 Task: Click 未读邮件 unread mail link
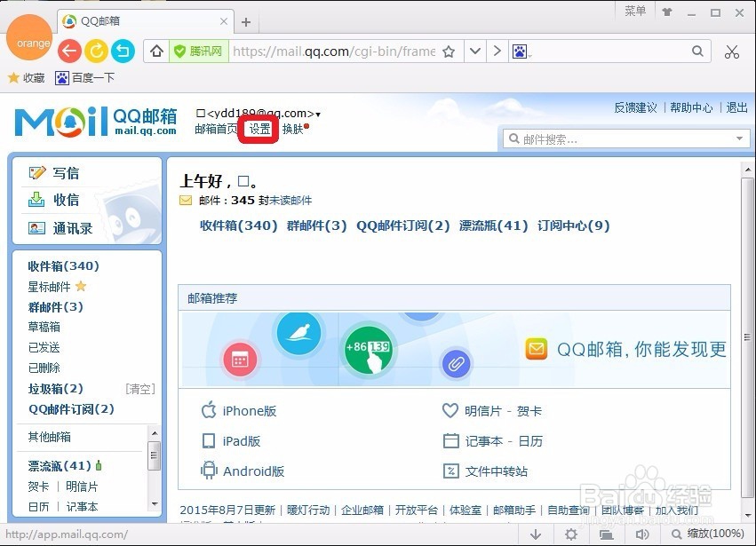click(290, 201)
